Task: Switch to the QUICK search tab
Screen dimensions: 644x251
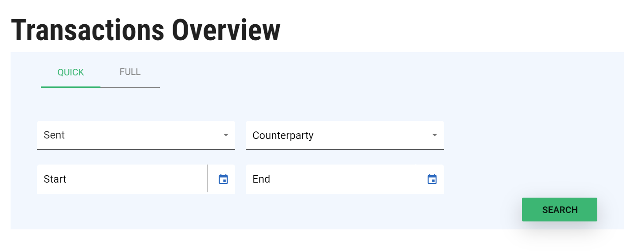Action: point(70,72)
